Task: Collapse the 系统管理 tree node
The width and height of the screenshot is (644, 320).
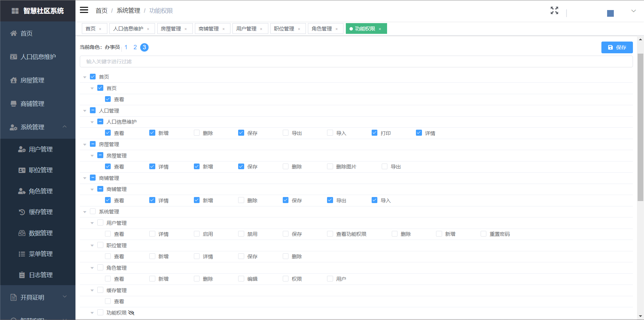Action: click(85, 212)
